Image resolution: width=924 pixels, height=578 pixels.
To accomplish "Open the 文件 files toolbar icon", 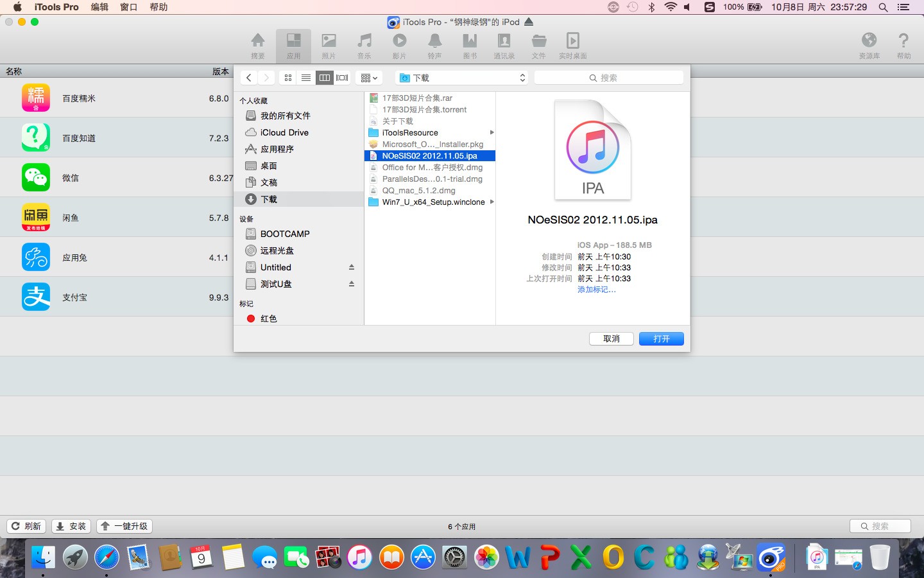I will coord(539,46).
